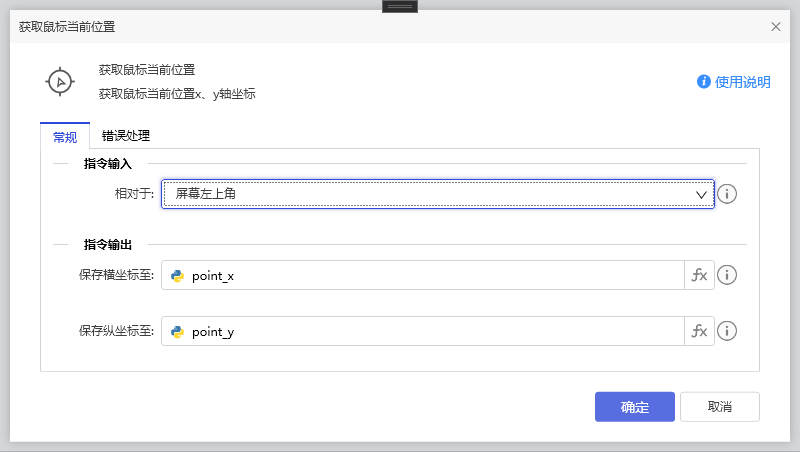Open the 错误处理 tab

click(126, 136)
